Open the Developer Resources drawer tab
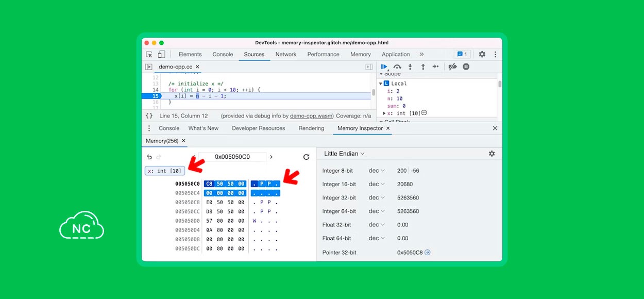This screenshot has width=644, height=299. tap(258, 128)
